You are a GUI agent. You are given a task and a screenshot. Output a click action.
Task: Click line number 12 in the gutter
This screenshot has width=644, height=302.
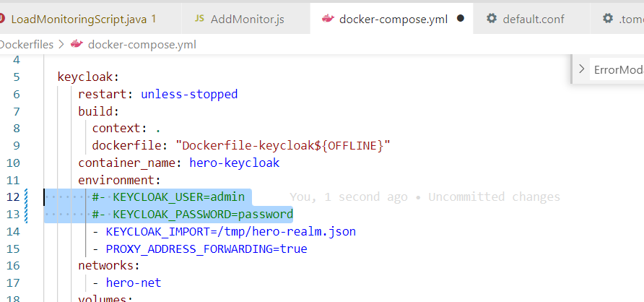tap(14, 197)
